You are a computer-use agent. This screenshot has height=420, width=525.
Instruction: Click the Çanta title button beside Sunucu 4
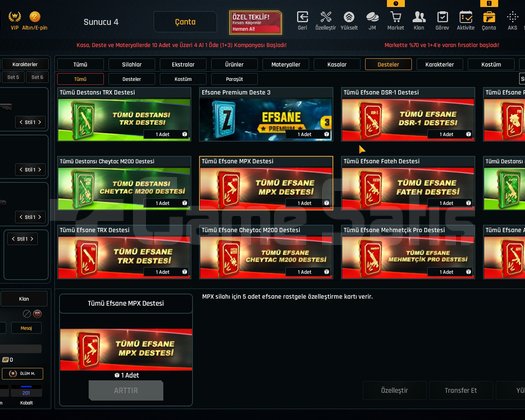(185, 22)
